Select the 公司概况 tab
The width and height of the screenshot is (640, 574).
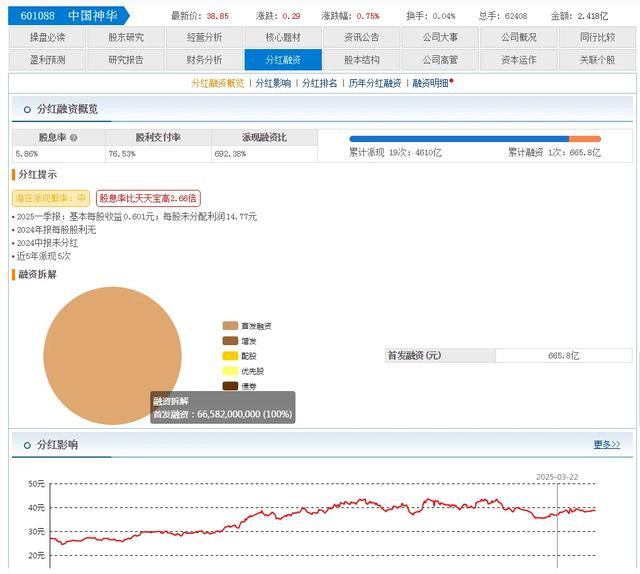click(519, 38)
